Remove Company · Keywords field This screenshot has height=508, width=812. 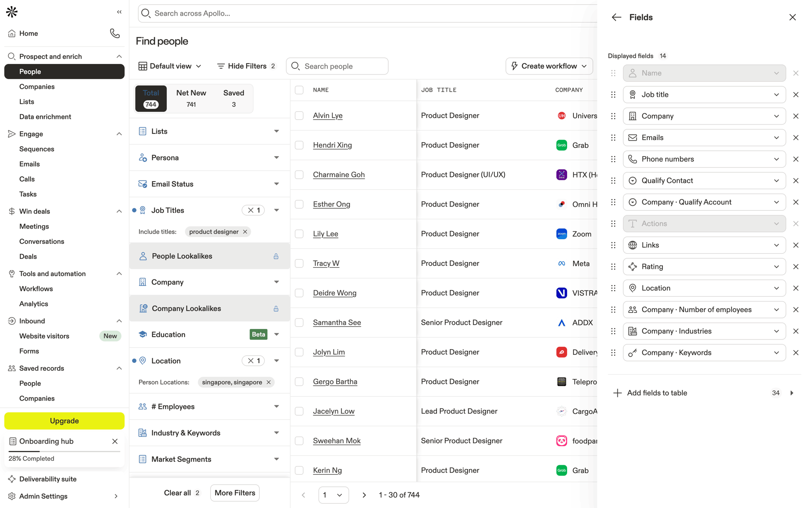click(x=796, y=353)
